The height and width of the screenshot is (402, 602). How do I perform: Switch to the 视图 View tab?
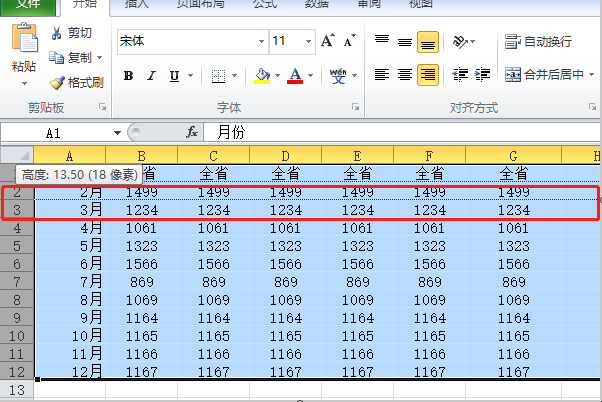(x=421, y=5)
